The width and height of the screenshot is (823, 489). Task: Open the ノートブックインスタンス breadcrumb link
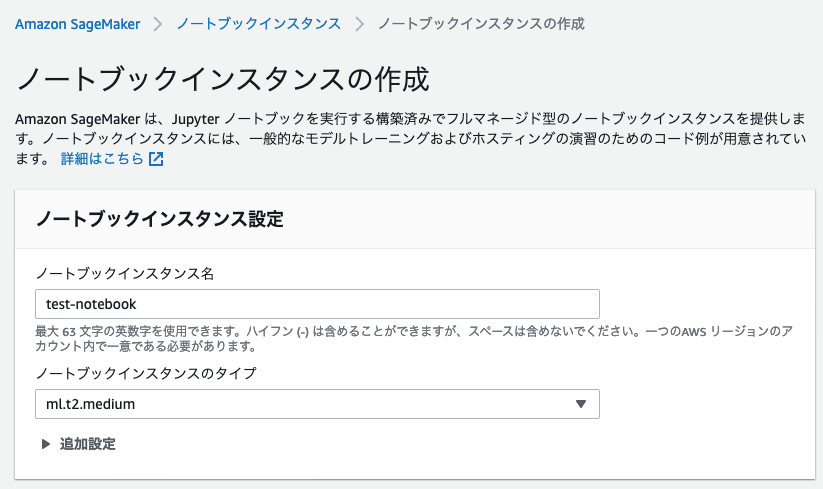(259, 24)
